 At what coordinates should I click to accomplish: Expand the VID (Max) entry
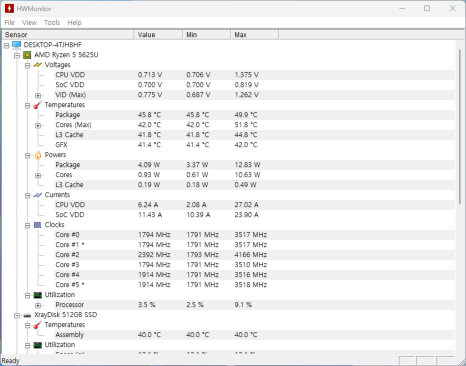pos(38,96)
